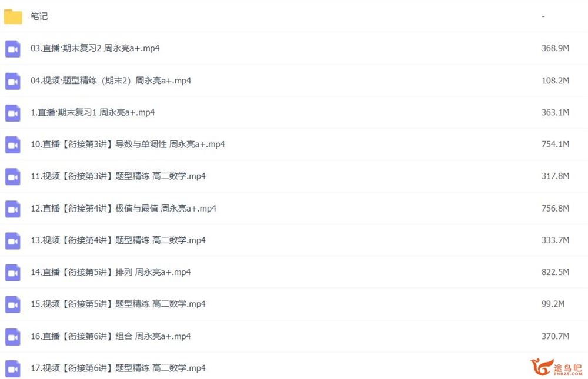Image resolution: width=588 pixels, height=379 pixels.
Task: Click video icon for 17.视频【衔接第6讲】
Action: (x=13, y=368)
